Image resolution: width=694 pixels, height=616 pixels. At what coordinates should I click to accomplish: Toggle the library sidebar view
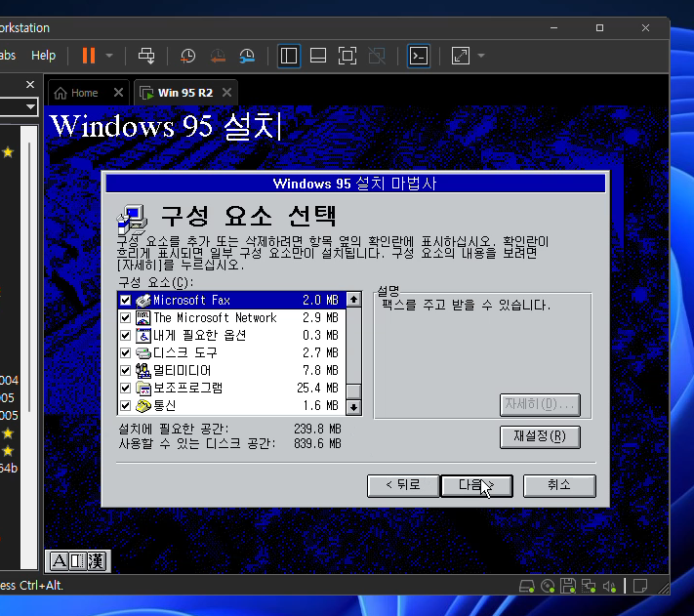(x=289, y=56)
